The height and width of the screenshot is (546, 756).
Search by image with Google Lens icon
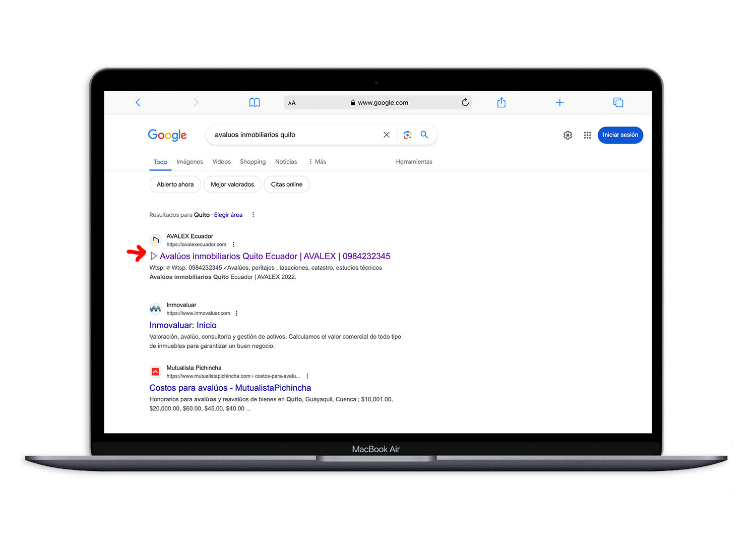click(407, 135)
